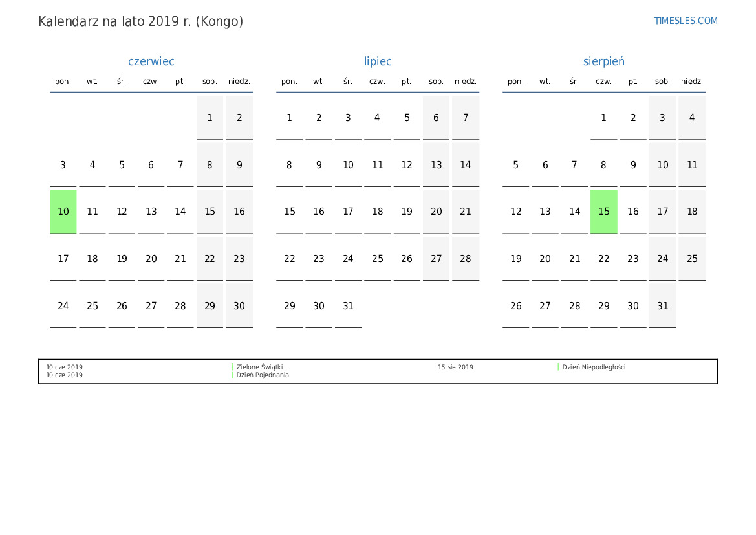The height and width of the screenshot is (535, 756).
Task: Select August 22 in sierpień
Action: [x=603, y=259]
